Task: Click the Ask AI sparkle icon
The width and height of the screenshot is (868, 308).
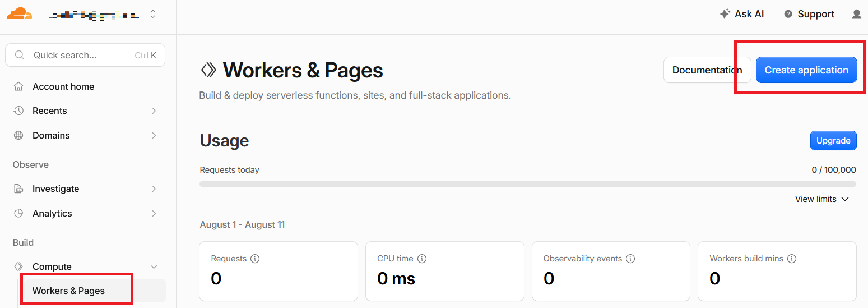Action: pyautogui.click(x=725, y=14)
